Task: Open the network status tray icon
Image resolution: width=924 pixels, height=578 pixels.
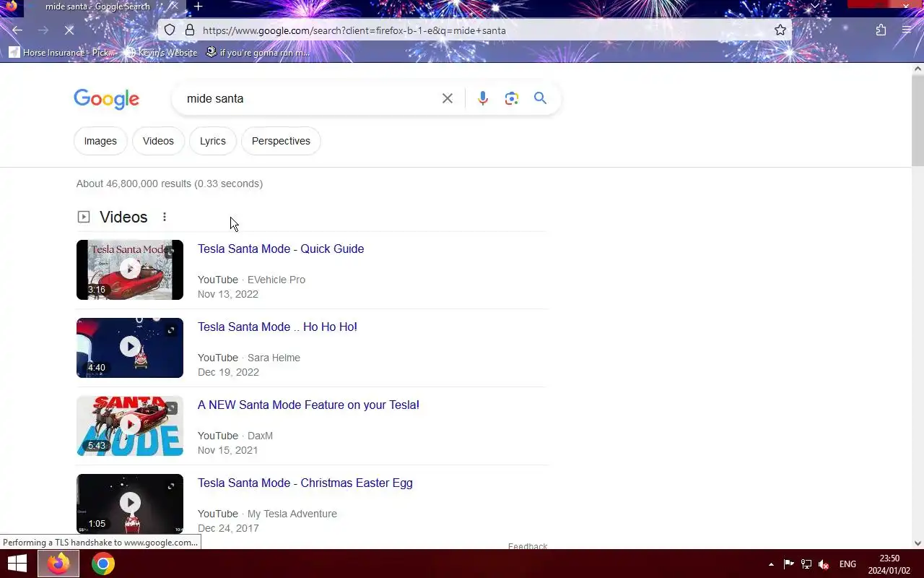Action: [x=806, y=564]
